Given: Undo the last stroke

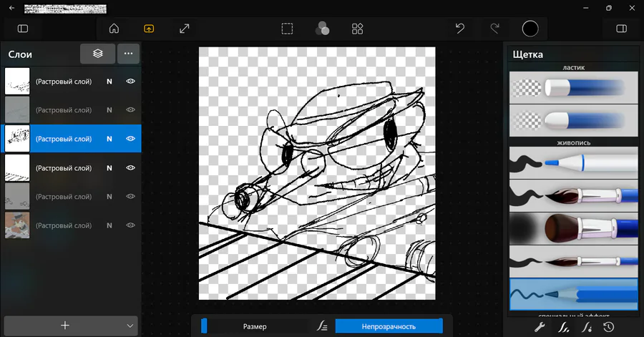Looking at the screenshot, I should (459, 29).
